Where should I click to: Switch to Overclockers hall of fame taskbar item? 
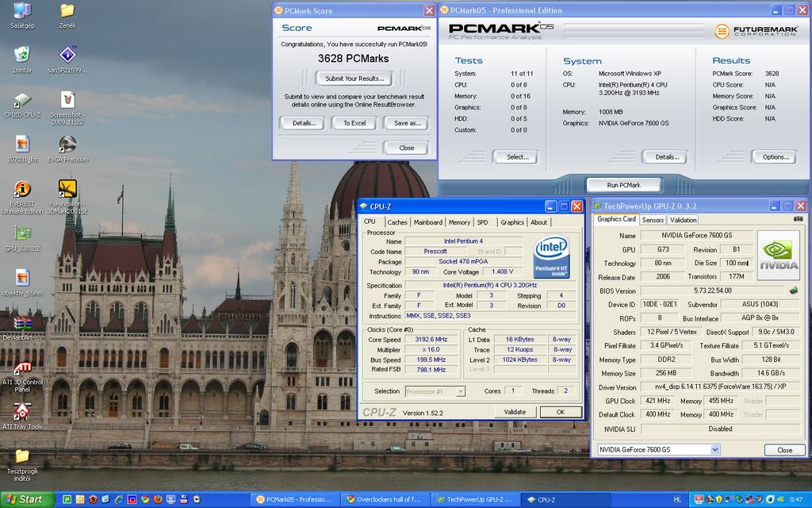(385, 499)
